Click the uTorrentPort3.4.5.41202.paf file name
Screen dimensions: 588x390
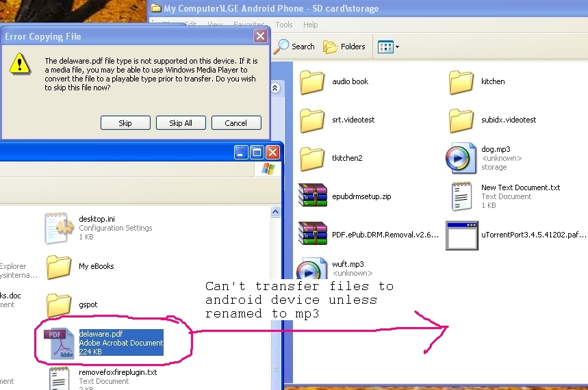point(534,235)
